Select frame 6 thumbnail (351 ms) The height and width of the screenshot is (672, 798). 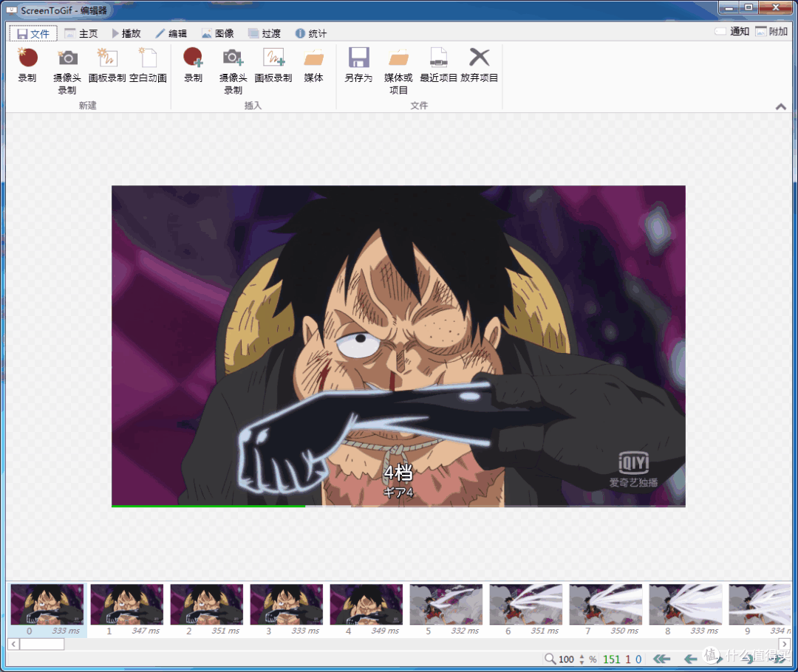tap(526, 609)
